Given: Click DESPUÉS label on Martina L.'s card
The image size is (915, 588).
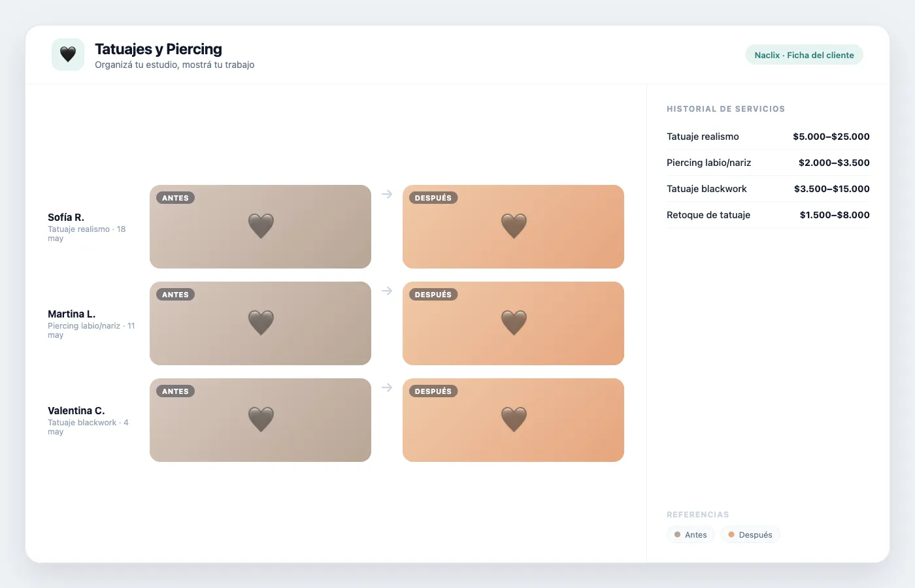Looking at the screenshot, I should [433, 295].
